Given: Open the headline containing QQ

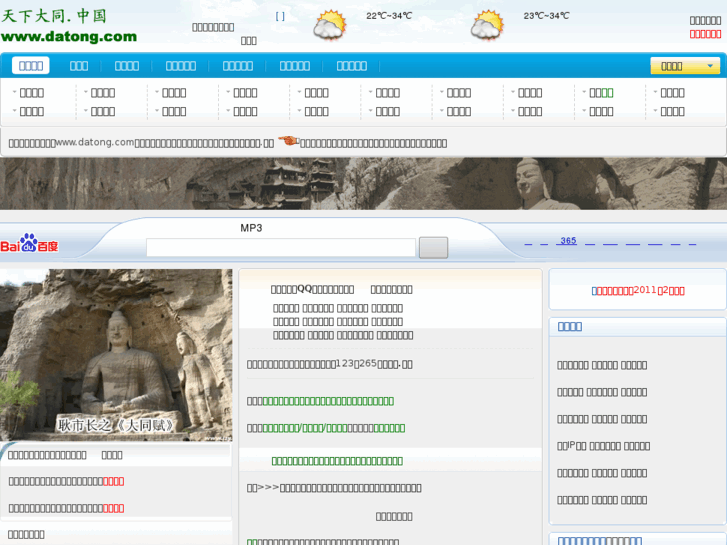Looking at the screenshot, I should [x=312, y=289].
